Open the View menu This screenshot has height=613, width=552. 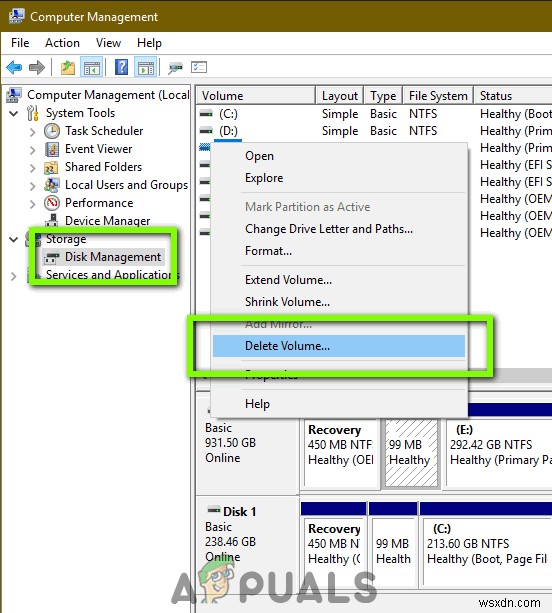click(x=108, y=43)
